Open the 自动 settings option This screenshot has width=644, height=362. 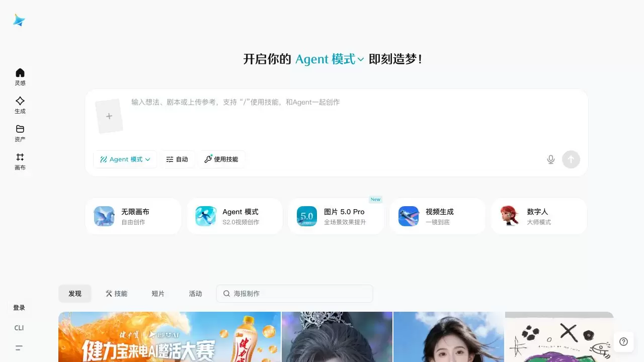coord(178,159)
